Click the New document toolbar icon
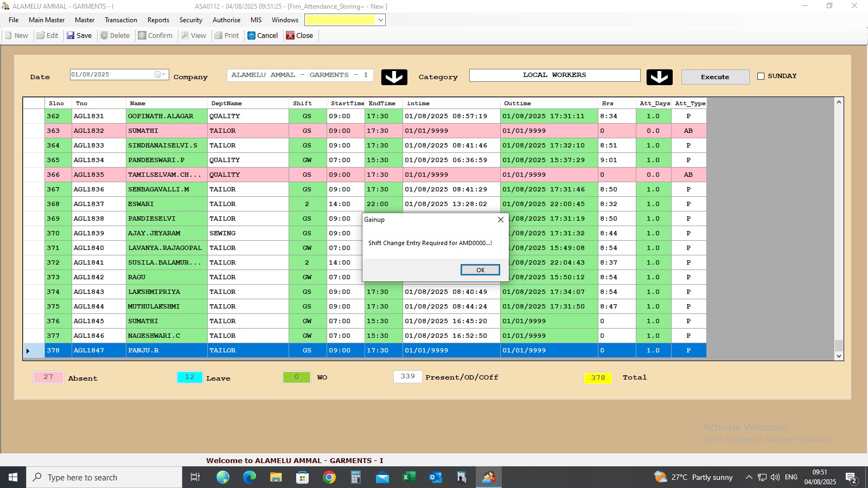Screen dimensions: 868x488 click(9, 36)
